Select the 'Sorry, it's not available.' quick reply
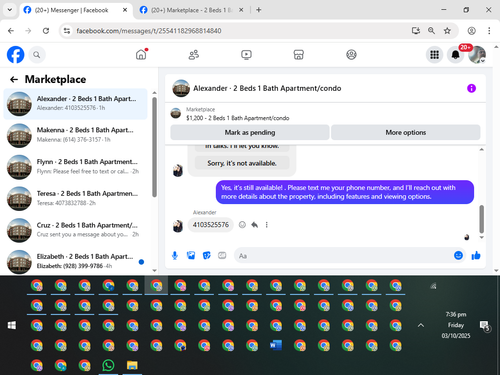Viewport: 500px width, 375px height. (242, 163)
